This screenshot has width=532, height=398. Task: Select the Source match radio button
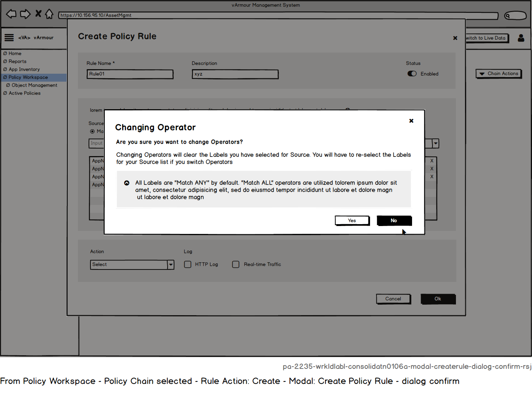pyautogui.click(x=92, y=131)
